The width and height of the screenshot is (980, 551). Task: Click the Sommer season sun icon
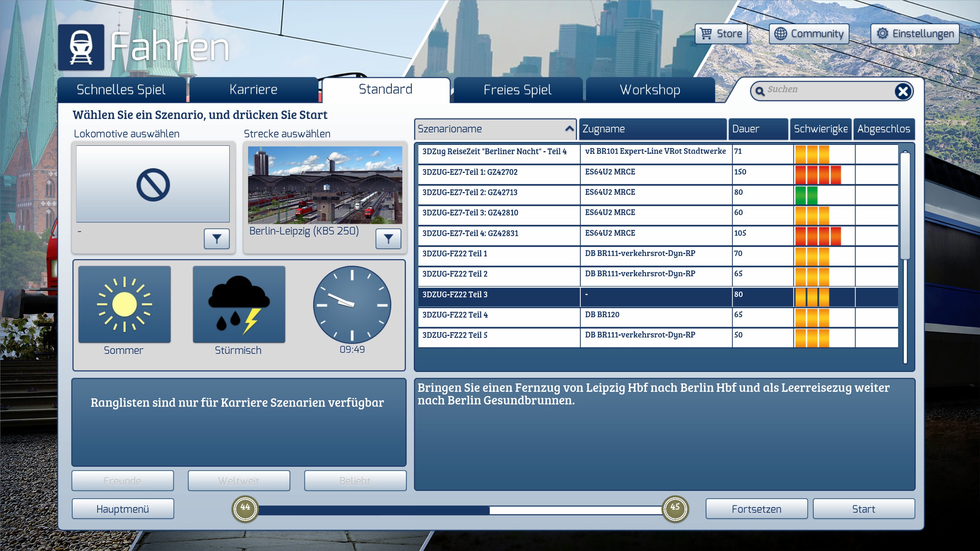[x=124, y=304]
